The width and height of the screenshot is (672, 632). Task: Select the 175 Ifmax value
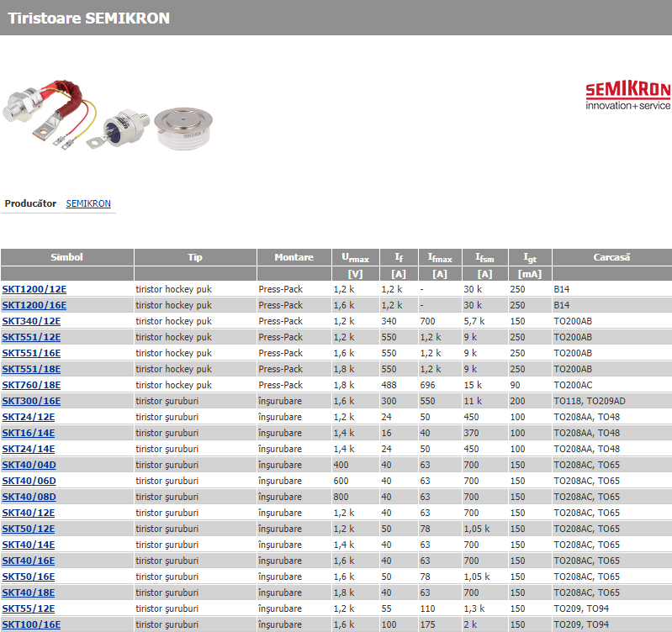click(427, 624)
